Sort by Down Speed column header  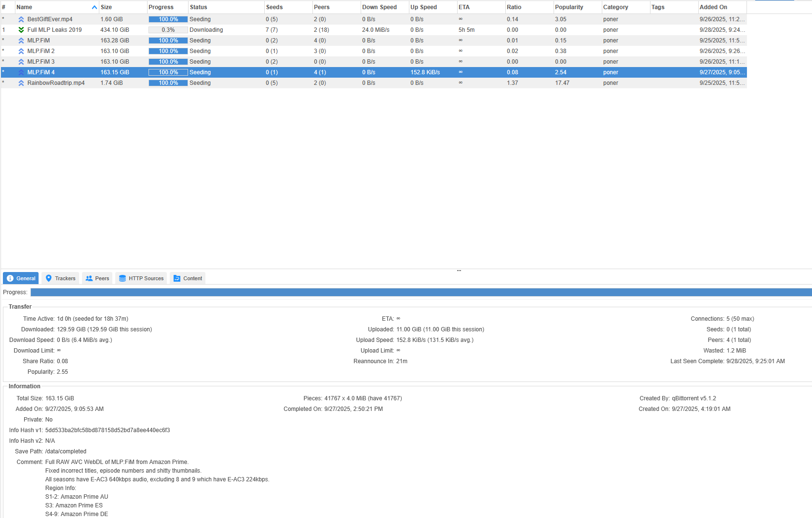(x=385, y=7)
